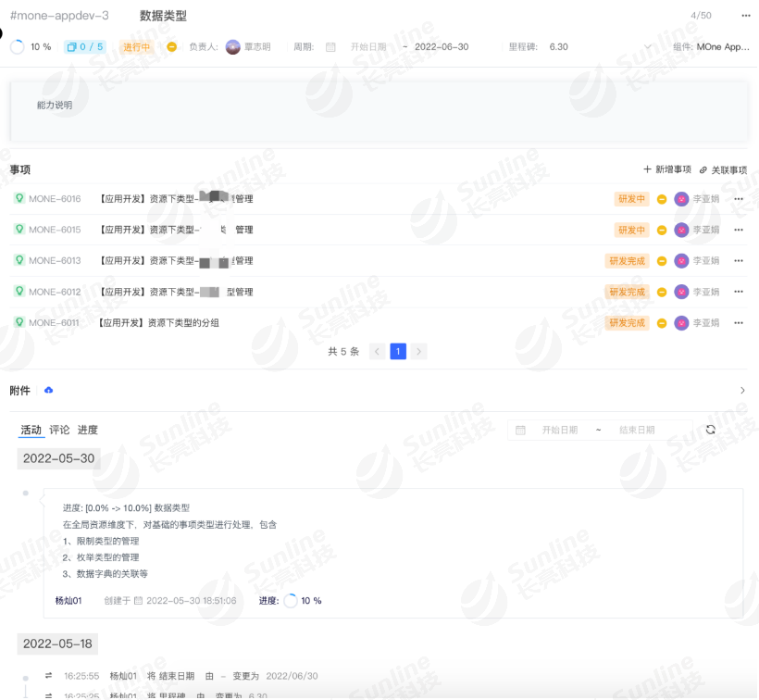
Task: Change 研发中 status of MONE-6015
Action: [631, 230]
